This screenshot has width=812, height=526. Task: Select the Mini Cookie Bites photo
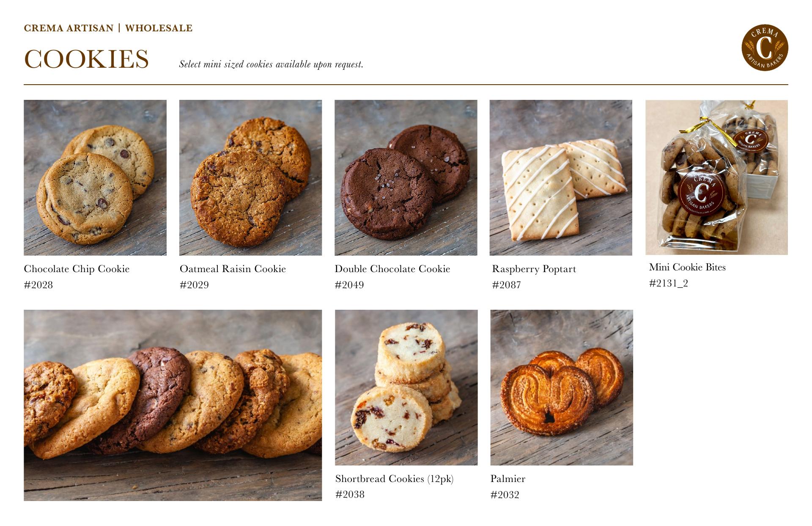click(716, 177)
